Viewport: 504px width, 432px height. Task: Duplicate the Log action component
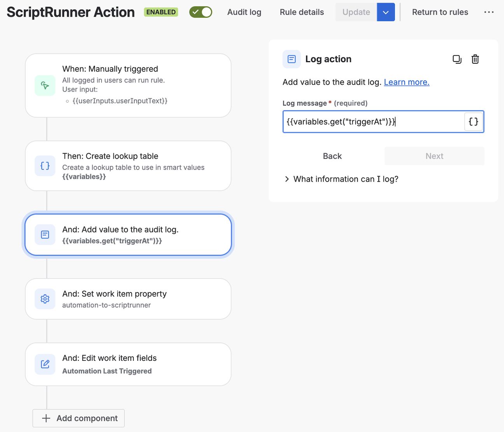coord(457,59)
